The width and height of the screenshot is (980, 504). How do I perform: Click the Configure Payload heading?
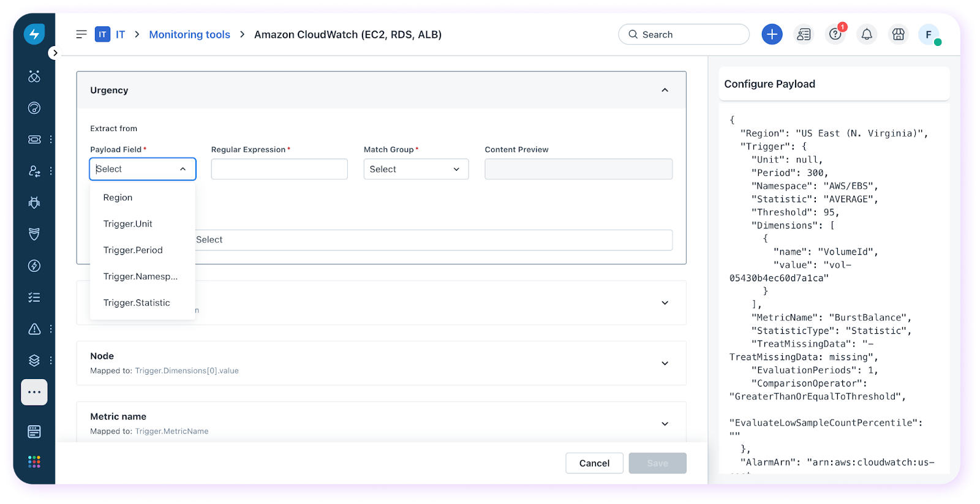click(x=769, y=84)
